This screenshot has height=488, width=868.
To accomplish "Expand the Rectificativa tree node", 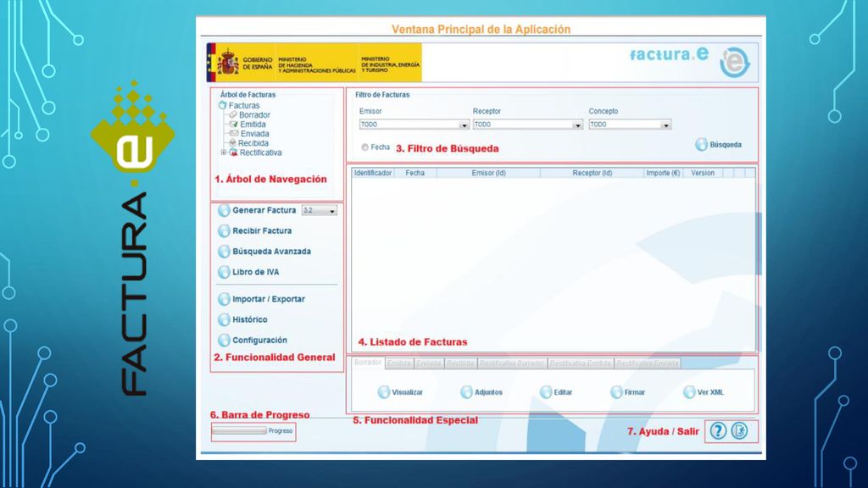I will [224, 152].
